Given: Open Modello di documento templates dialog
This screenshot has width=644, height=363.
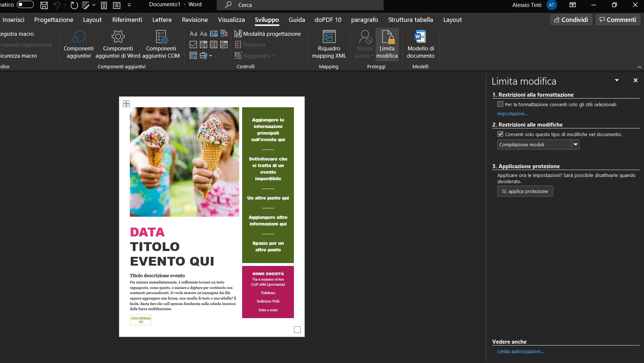Looking at the screenshot, I should [x=420, y=45].
